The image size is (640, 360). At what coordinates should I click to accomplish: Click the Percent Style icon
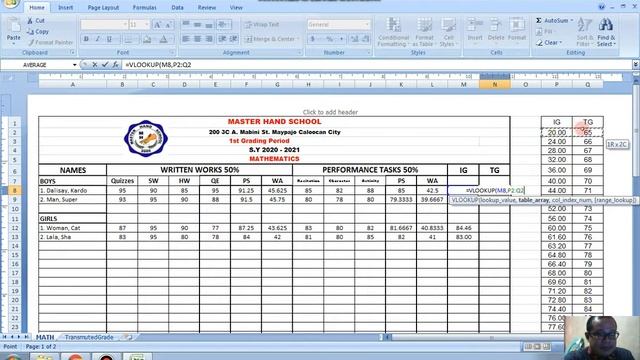[x=329, y=39]
